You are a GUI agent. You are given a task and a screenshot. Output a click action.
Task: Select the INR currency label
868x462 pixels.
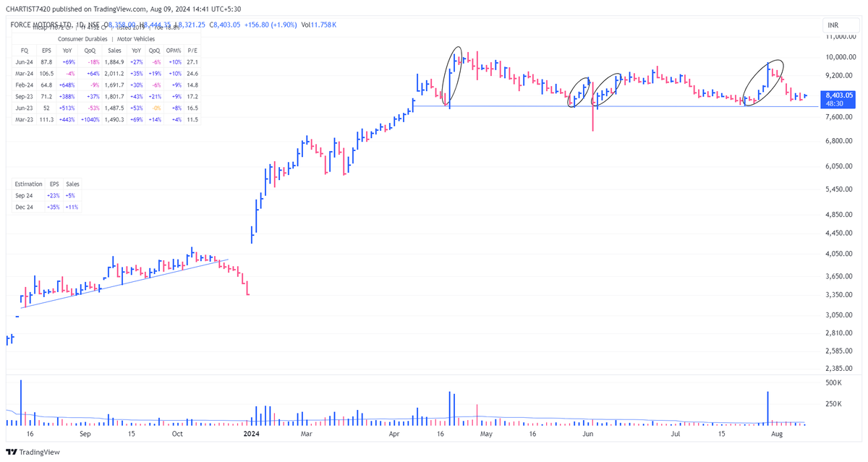tap(834, 26)
